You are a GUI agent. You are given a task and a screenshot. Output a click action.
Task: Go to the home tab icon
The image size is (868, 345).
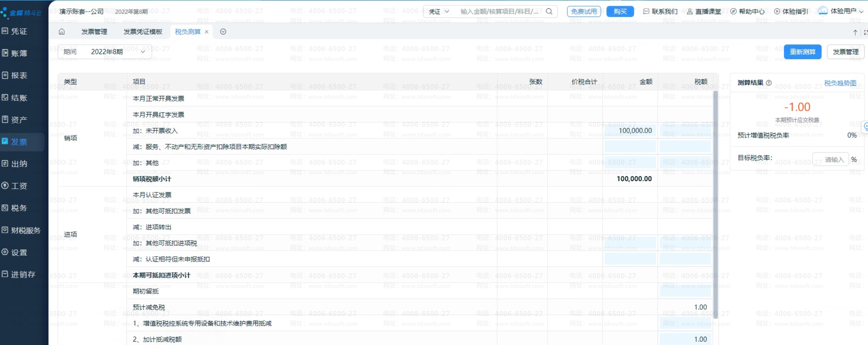tap(62, 32)
